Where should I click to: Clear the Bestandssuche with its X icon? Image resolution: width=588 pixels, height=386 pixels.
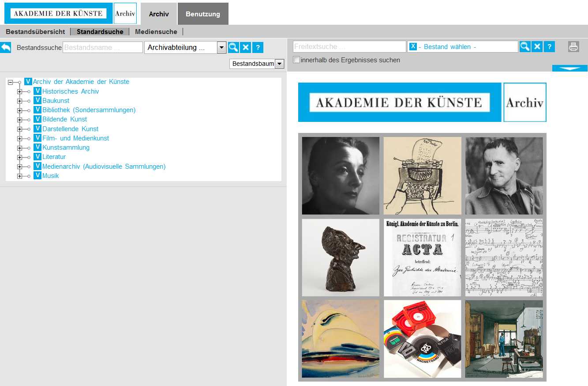246,47
